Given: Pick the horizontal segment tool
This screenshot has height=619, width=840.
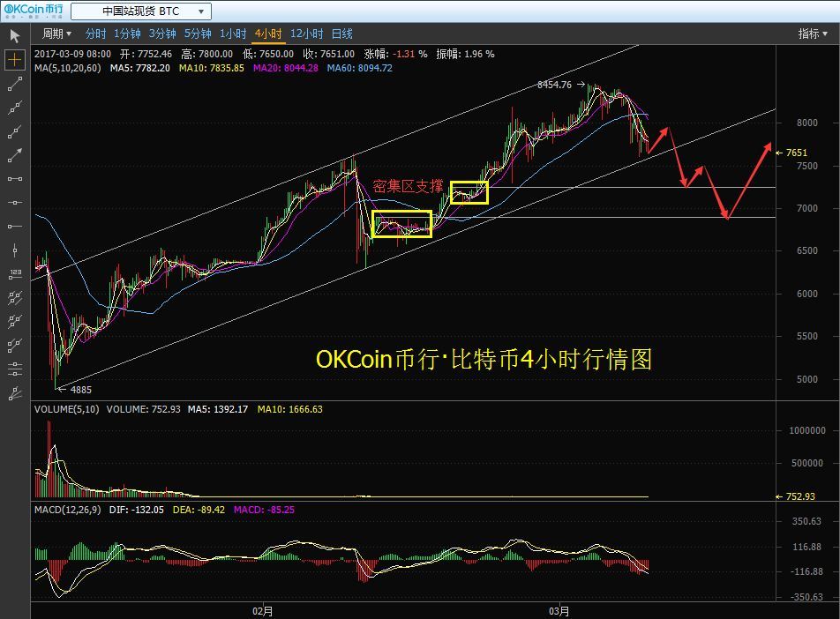Looking at the screenshot, I should [14, 179].
